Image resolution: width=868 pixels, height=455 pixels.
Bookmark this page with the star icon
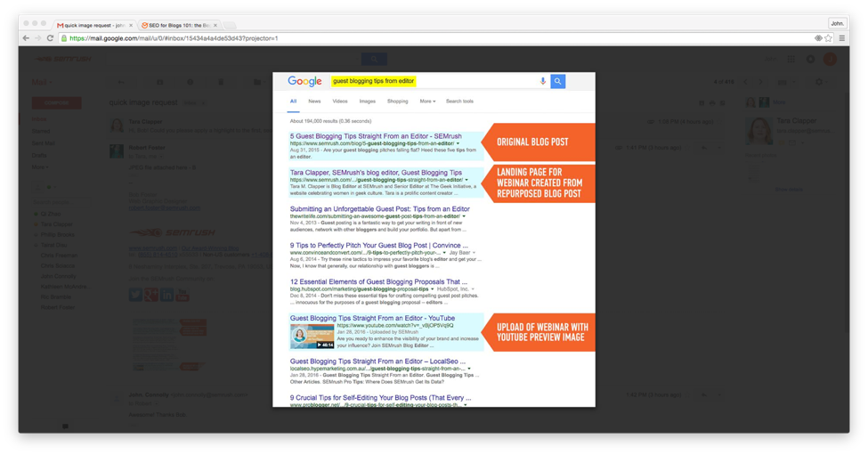tap(828, 38)
